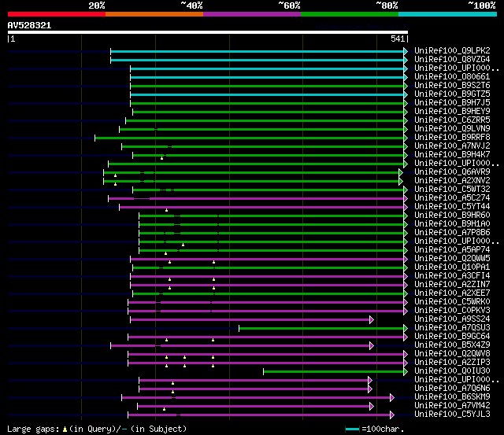Select the cyan alignment bar of UniRef100_B9GTZ5

[x=267, y=94]
